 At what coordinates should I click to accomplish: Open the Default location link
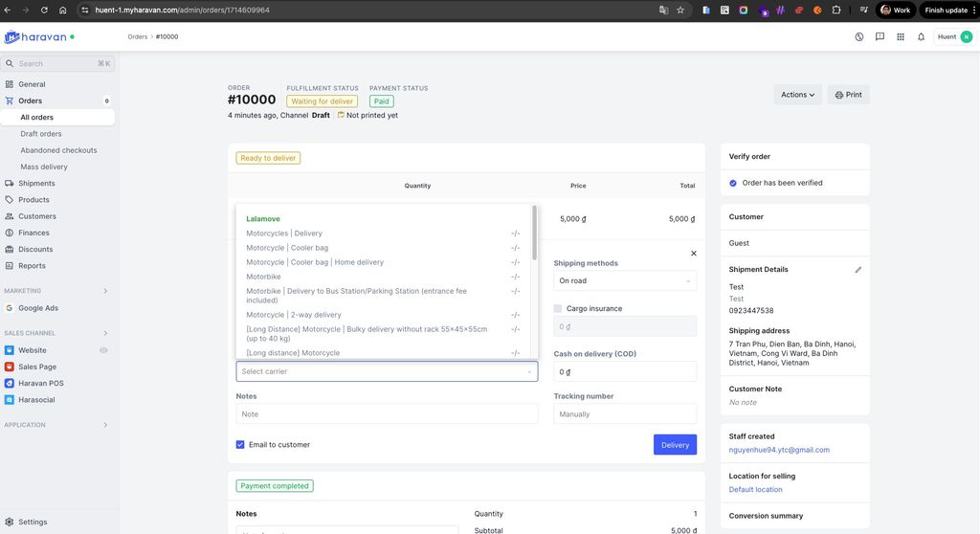click(x=755, y=489)
